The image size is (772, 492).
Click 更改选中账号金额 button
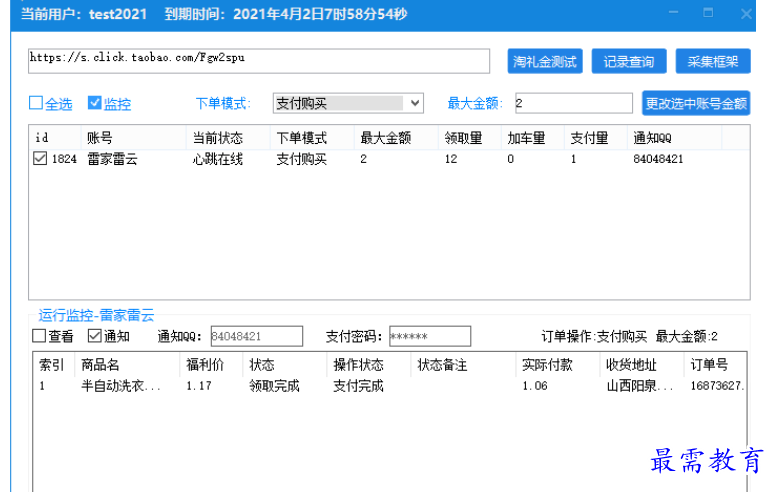[x=696, y=103]
